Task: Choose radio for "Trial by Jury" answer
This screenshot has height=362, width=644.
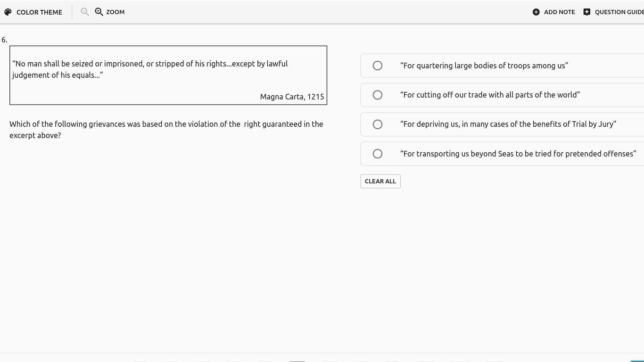Action: [x=378, y=124]
